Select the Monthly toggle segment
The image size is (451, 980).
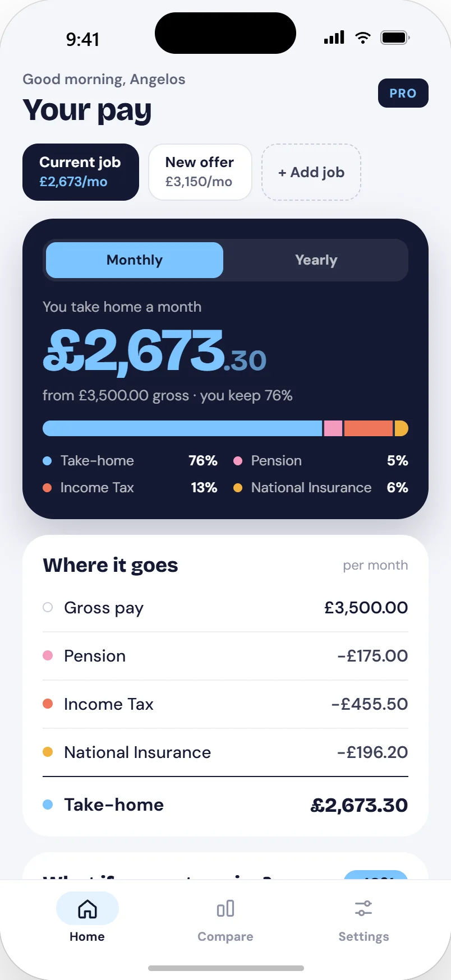135,260
